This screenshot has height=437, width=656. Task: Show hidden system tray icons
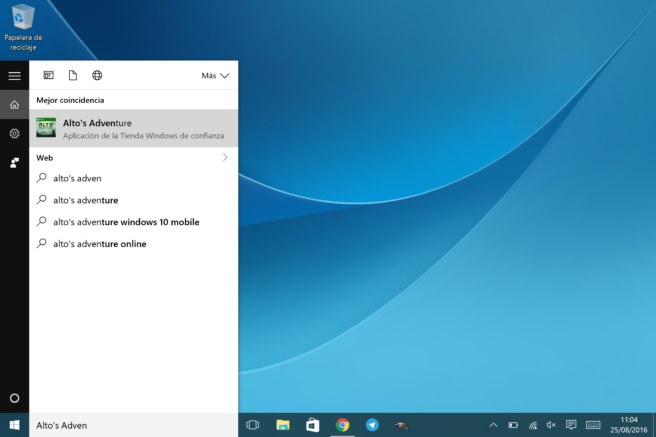coord(493,425)
